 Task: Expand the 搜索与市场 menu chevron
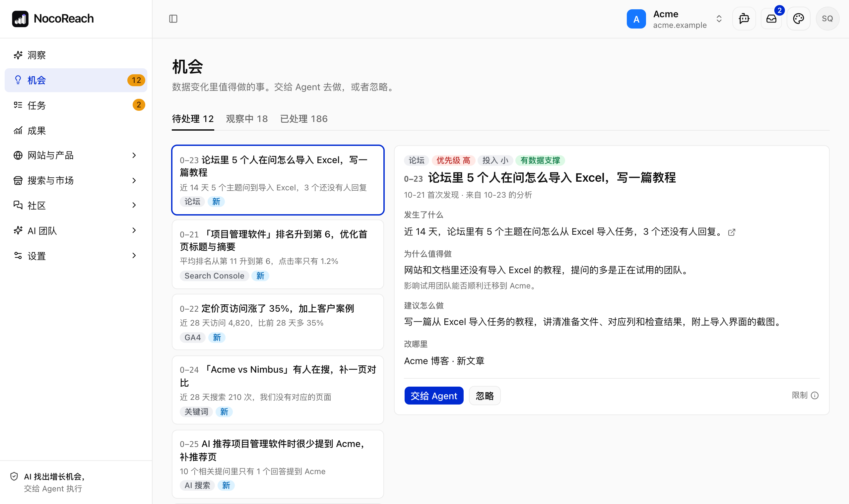(134, 180)
